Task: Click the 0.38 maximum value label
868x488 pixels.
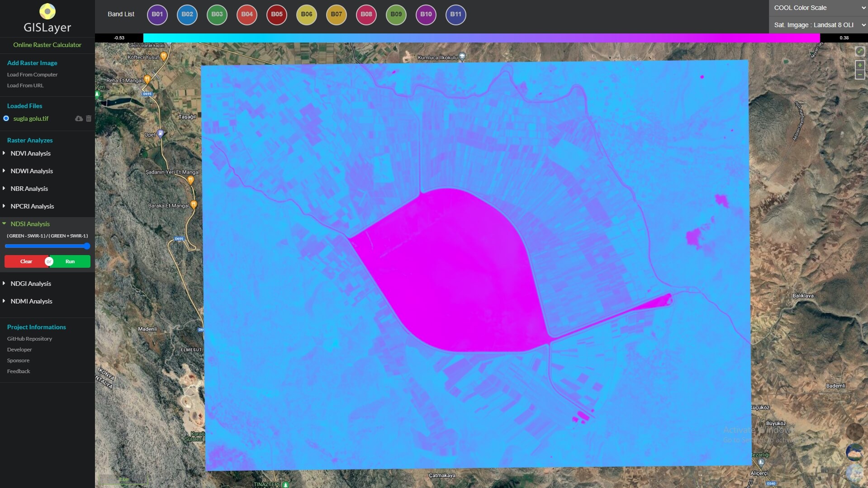Action: point(844,38)
